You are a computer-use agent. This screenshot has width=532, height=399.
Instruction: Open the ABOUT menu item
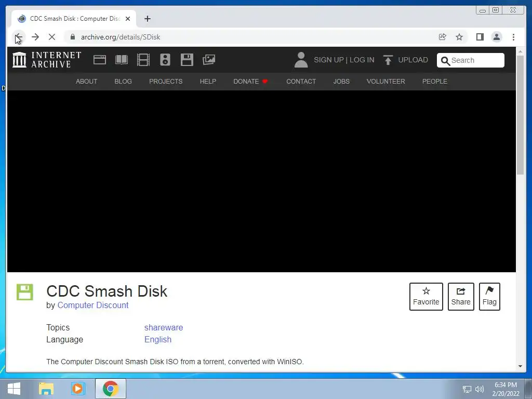pos(87,82)
